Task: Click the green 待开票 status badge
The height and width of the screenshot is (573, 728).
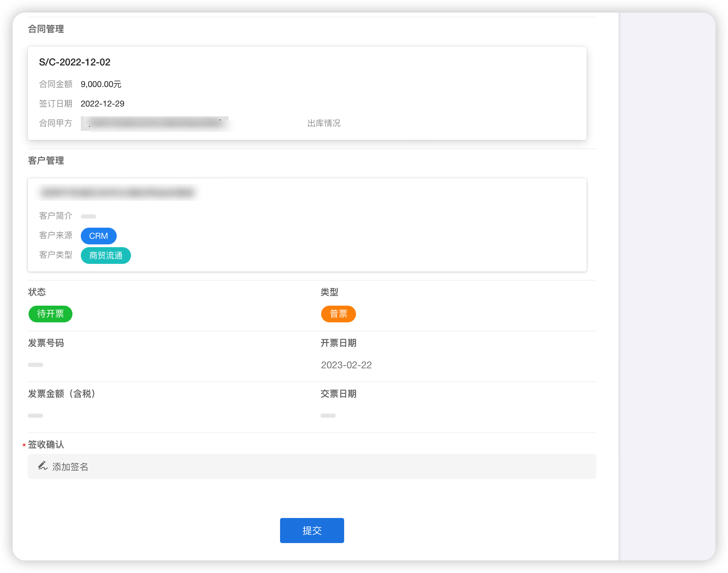Action: tap(51, 314)
